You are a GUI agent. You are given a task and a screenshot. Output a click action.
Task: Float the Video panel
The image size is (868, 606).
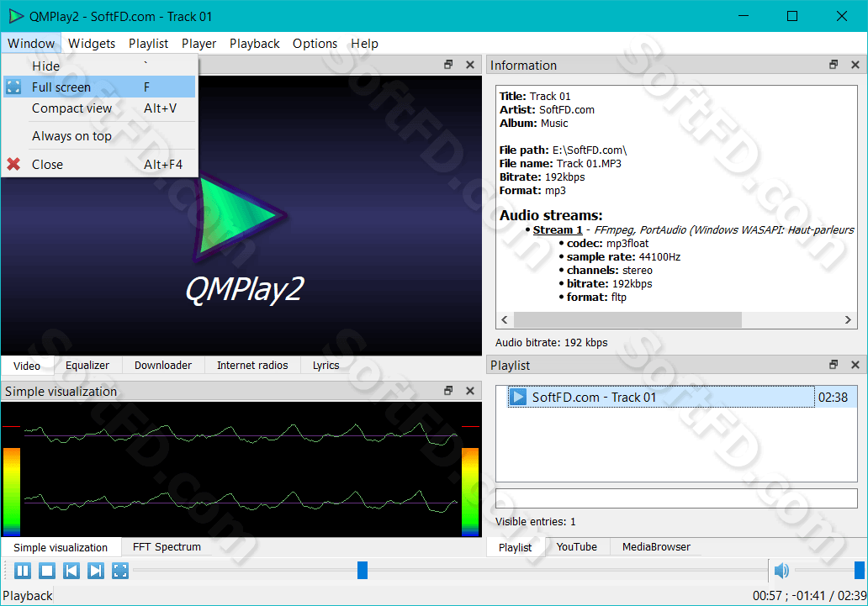pyautogui.click(x=448, y=65)
